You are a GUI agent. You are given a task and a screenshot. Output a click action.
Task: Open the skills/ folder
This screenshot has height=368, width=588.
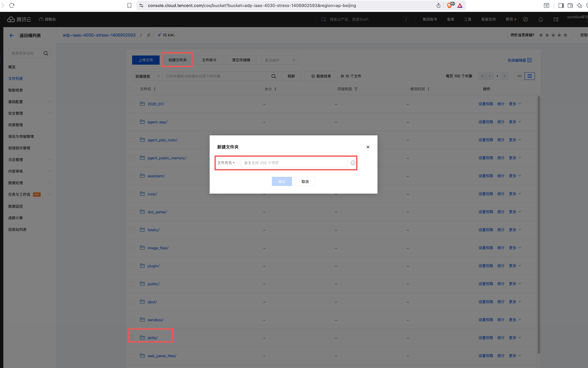(x=152, y=338)
